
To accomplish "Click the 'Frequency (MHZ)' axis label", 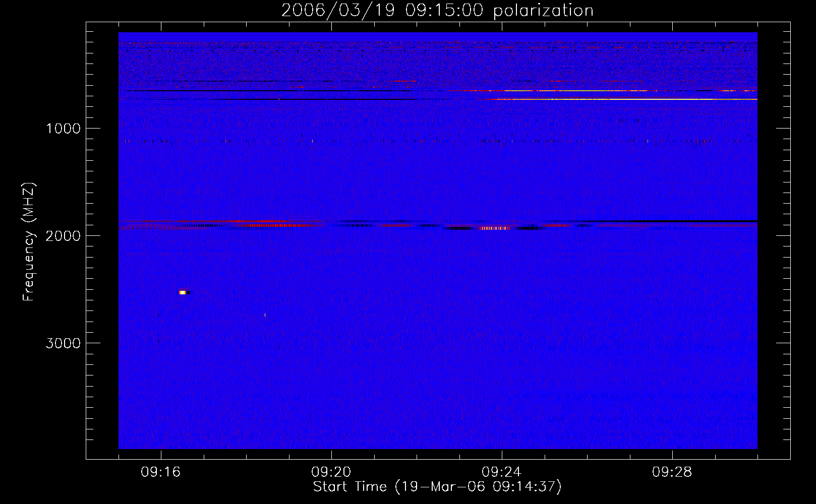I will [29, 242].
